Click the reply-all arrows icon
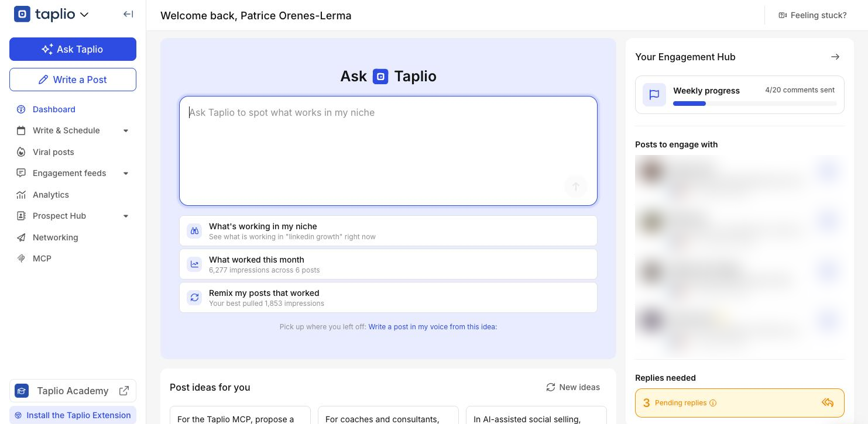 828,403
